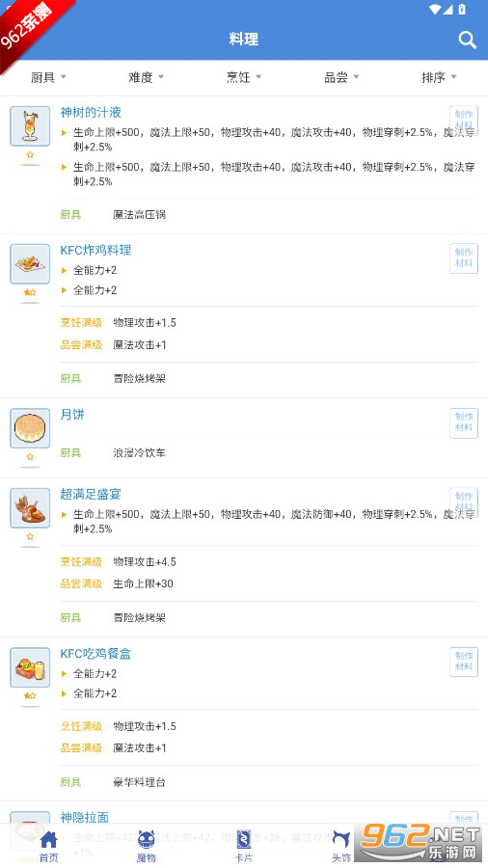Click 制作材料 button for KFC炸鸡料理

point(464,258)
